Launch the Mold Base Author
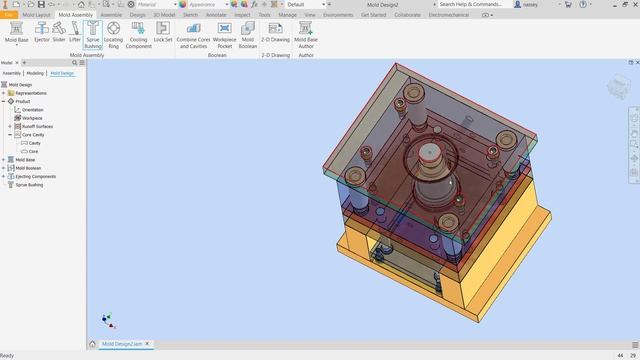 pyautogui.click(x=306, y=35)
